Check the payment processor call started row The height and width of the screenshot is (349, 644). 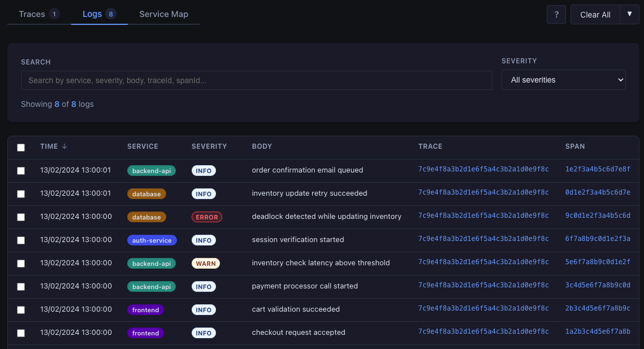(21, 287)
